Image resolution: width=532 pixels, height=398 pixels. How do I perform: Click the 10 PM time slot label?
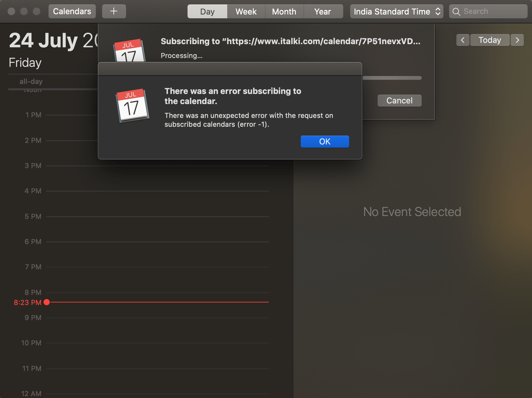[x=31, y=343]
